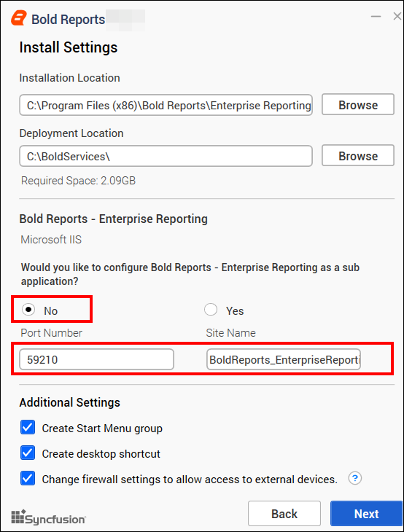Screen dimensions: 404x532
Task: Edit the Deployment Location path field
Action: click(x=166, y=156)
